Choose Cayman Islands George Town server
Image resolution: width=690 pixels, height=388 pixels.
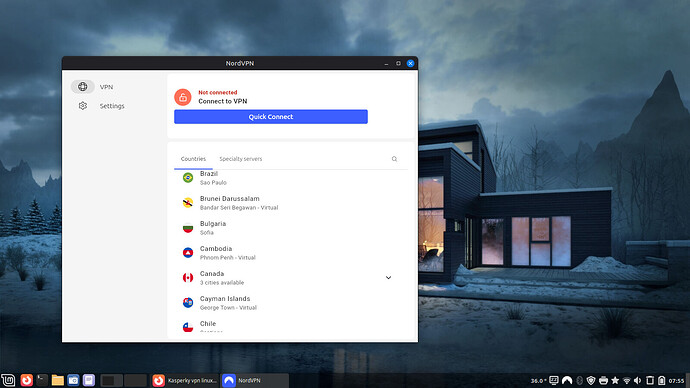tap(290, 303)
